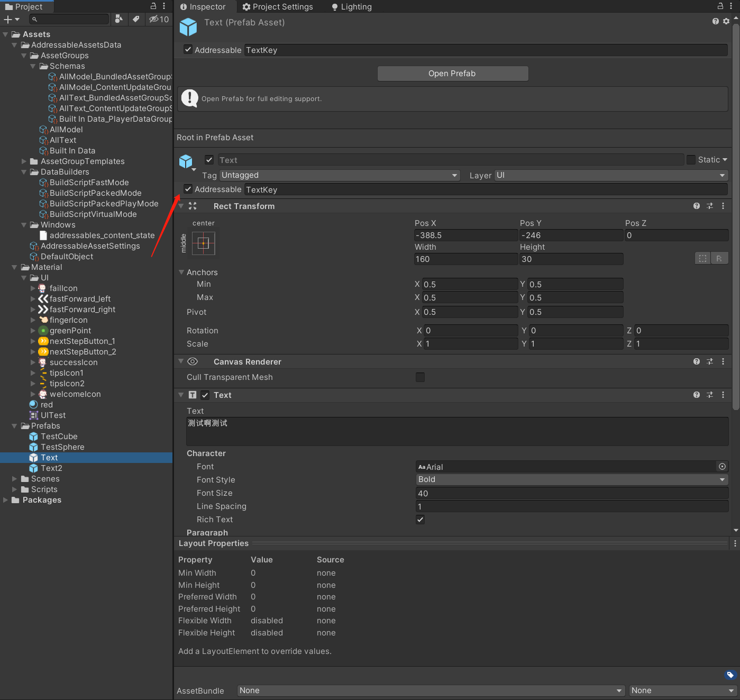Open Text component help reference
The width and height of the screenshot is (740, 700).
697,395
